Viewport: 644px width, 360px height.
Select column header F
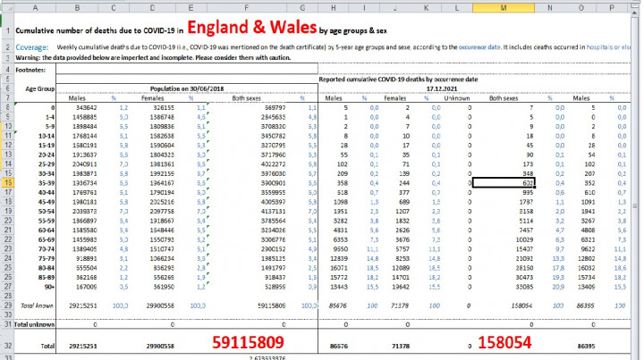point(247,8)
